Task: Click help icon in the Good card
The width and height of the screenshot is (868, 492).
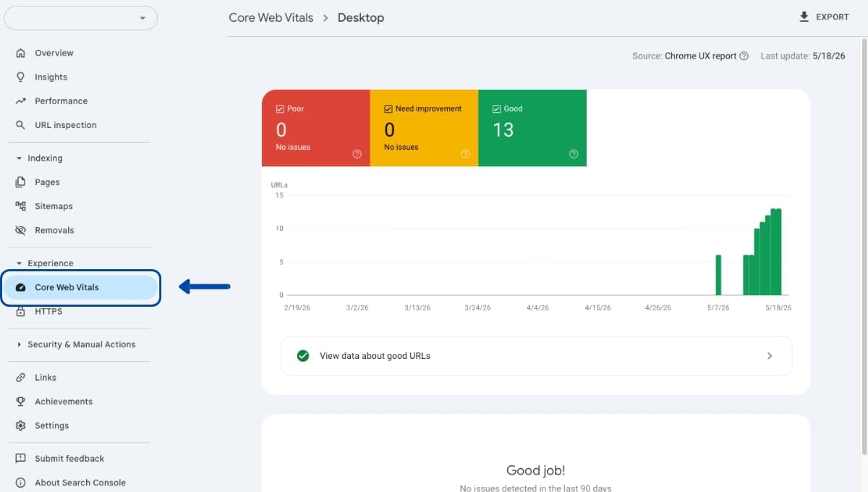Action: [574, 154]
